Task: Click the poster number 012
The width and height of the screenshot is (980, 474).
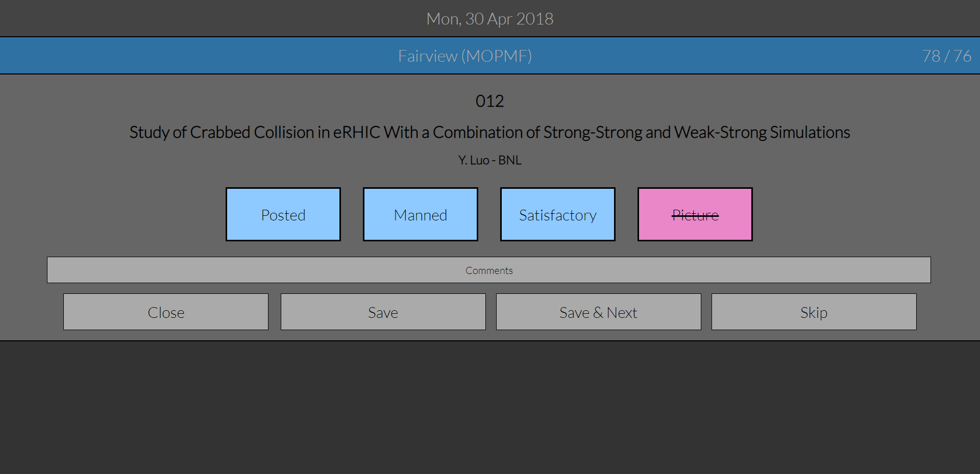Action: (x=489, y=101)
